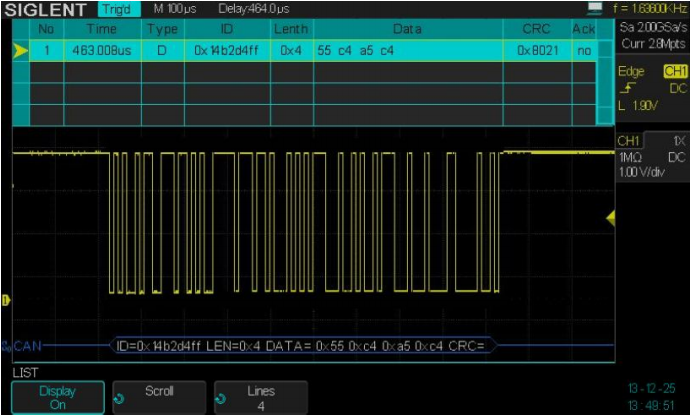Image resolution: width=691 pixels, height=415 pixels.
Task: Click the Edge trigger type label
Action: [631, 71]
